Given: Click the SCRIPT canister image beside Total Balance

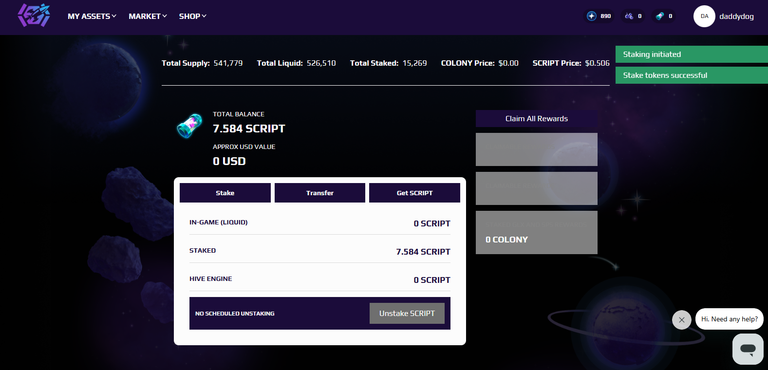Looking at the screenshot, I should [189, 125].
